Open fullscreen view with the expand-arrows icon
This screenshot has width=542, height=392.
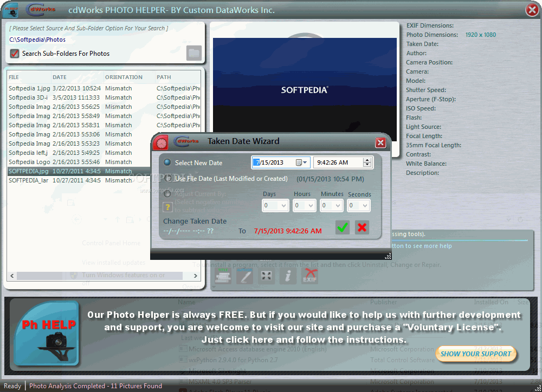point(267,276)
